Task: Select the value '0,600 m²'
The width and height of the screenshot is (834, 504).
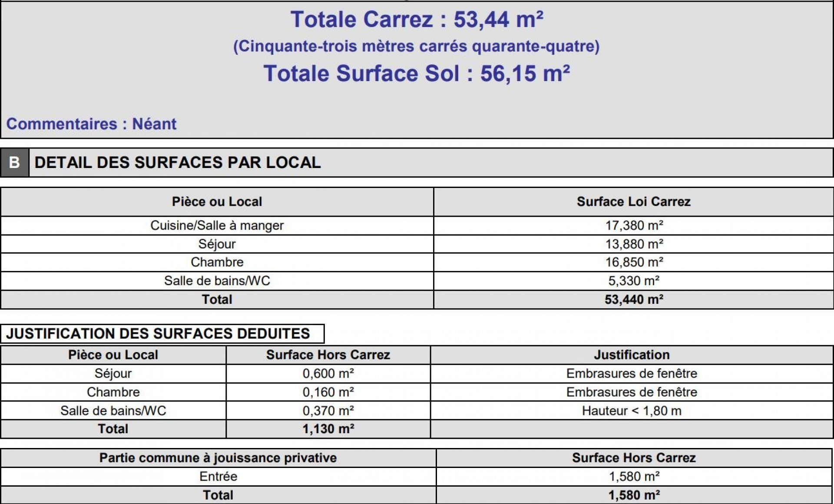Action: point(328,373)
